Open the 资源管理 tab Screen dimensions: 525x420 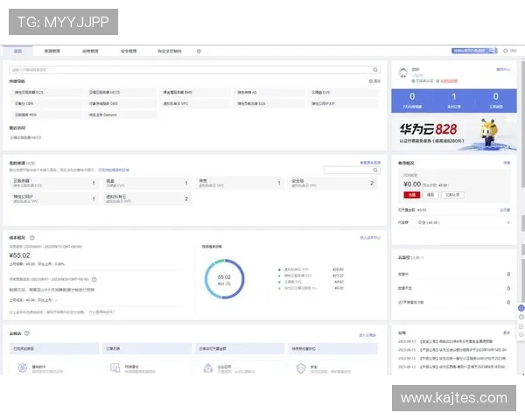52,52
